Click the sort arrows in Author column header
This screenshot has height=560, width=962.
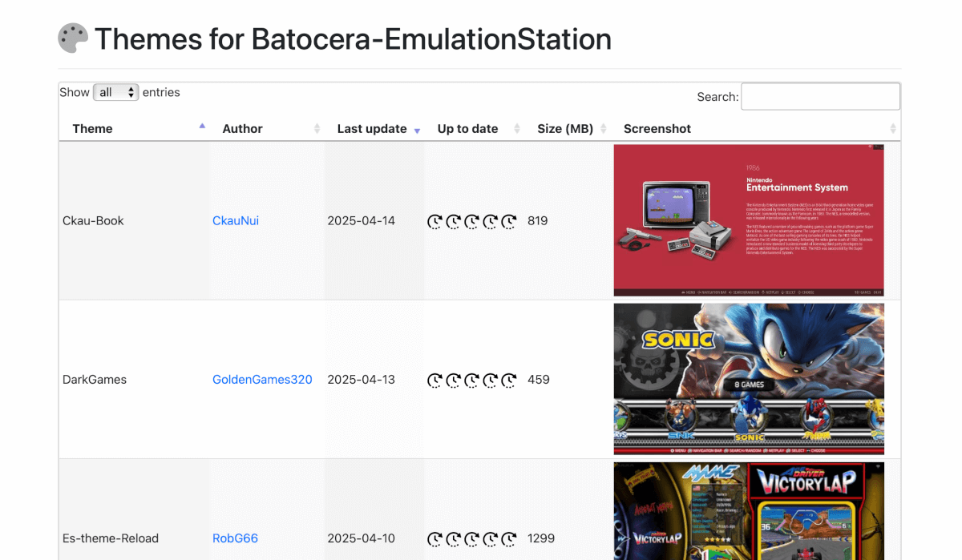[317, 129]
